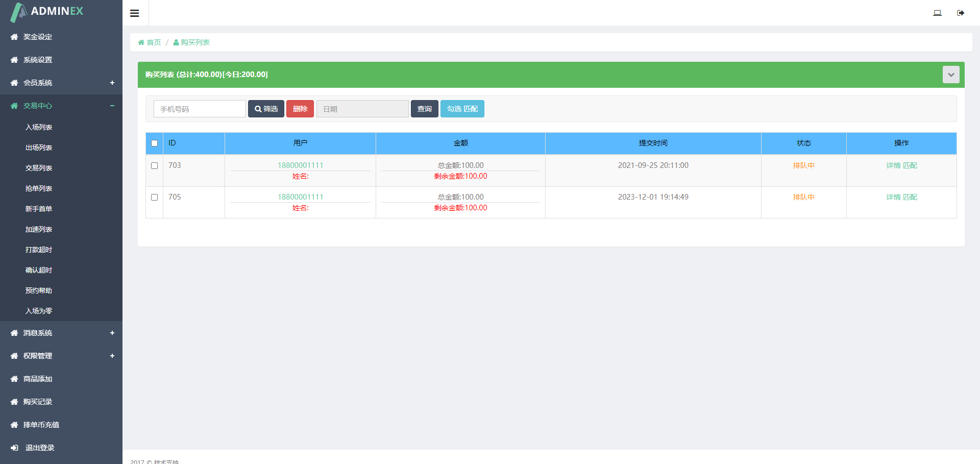Click the home icon beside 交易中心

click(14, 106)
